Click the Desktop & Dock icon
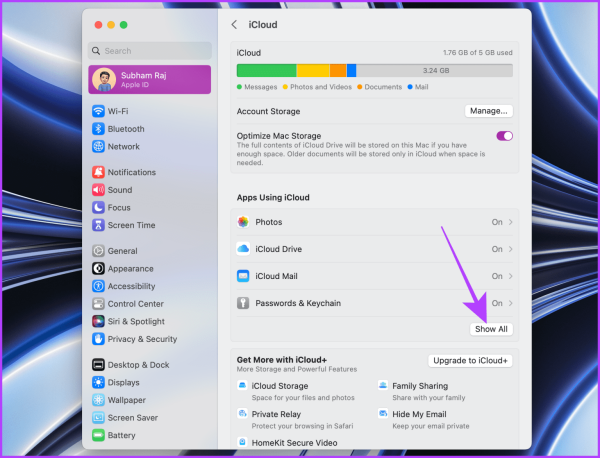This screenshot has height=458, width=600. pyautogui.click(x=98, y=365)
